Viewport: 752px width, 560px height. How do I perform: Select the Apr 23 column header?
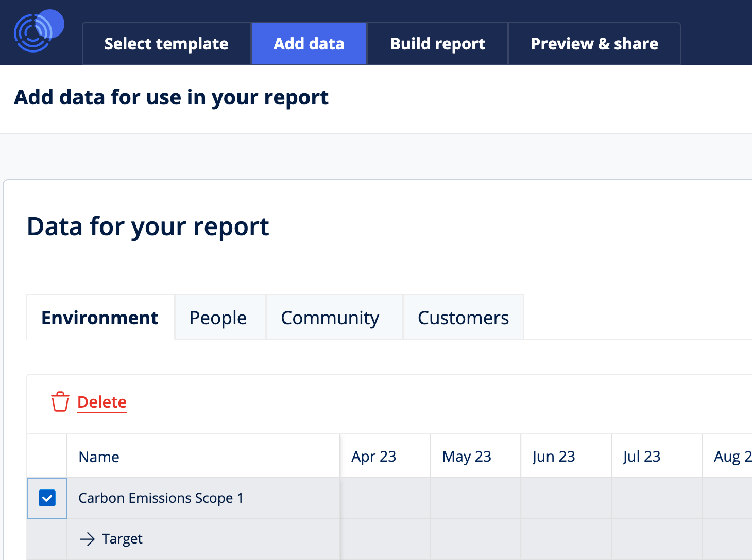pyautogui.click(x=374, y=456)
